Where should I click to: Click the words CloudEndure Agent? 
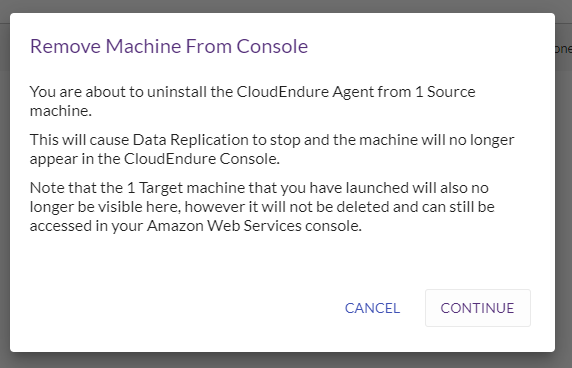coord(305,92)
